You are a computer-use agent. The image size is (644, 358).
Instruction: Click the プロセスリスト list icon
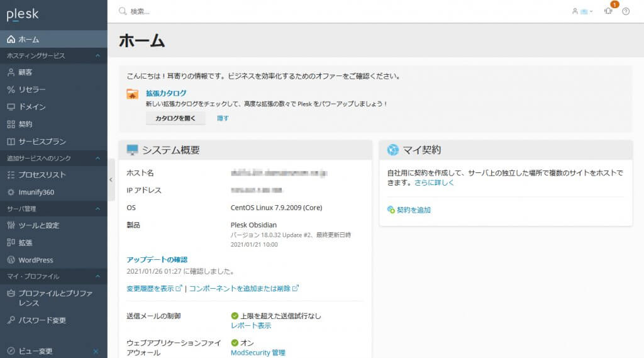11,175
